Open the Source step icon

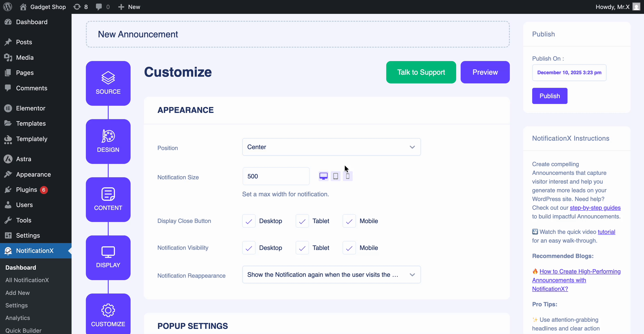click(x=108, y=83)
